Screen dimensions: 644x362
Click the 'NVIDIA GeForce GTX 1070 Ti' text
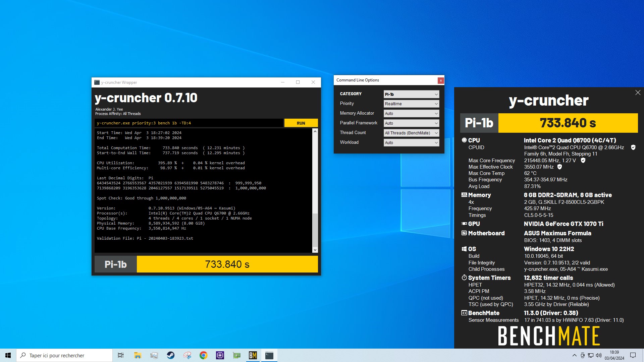tap(563, 224)
